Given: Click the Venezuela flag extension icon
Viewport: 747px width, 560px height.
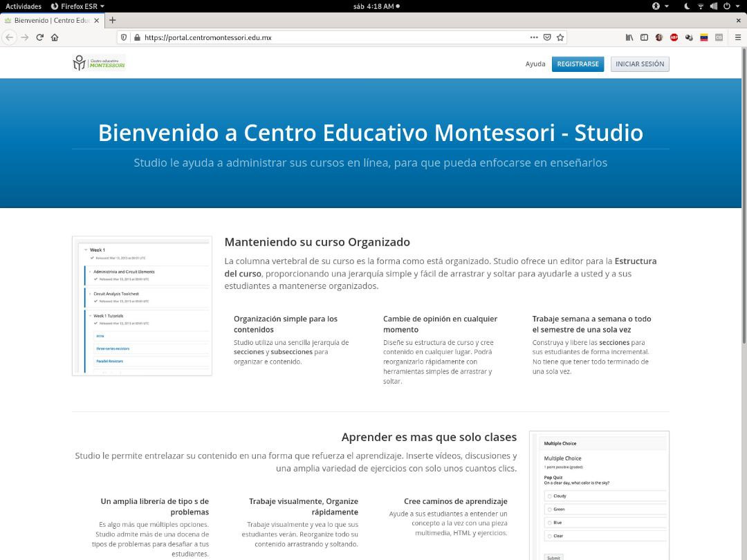Looking at the screenshot, I should (703, 37).
